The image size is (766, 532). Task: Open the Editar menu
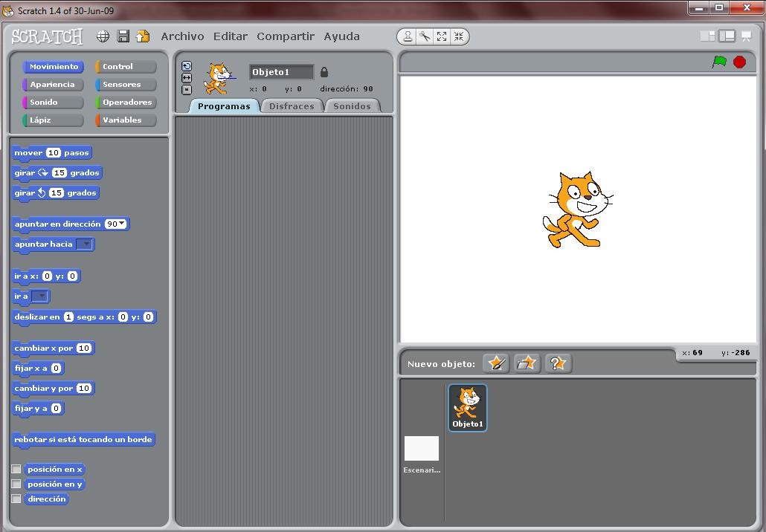click(230, 36)
